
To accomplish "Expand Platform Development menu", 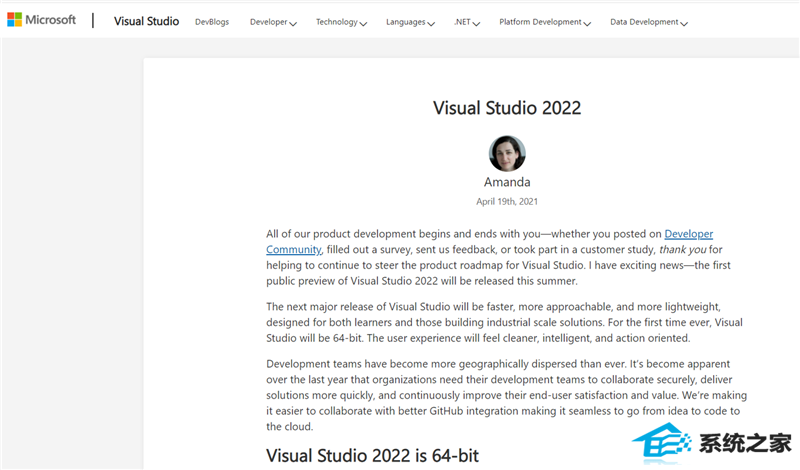I will coord(545,22).
